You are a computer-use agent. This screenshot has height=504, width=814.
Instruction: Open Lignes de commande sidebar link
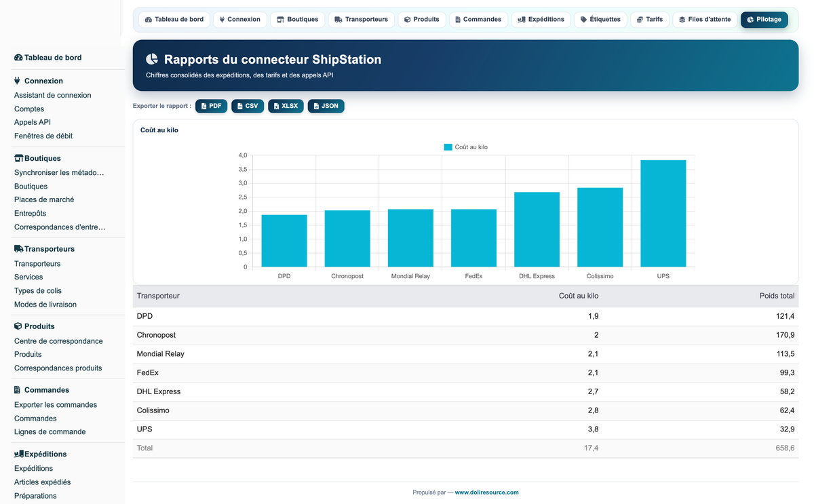click(50, 432)
